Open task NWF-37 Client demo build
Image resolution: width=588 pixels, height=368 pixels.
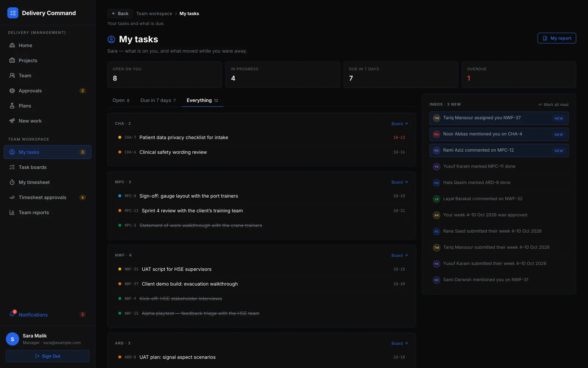click(261, 284)
